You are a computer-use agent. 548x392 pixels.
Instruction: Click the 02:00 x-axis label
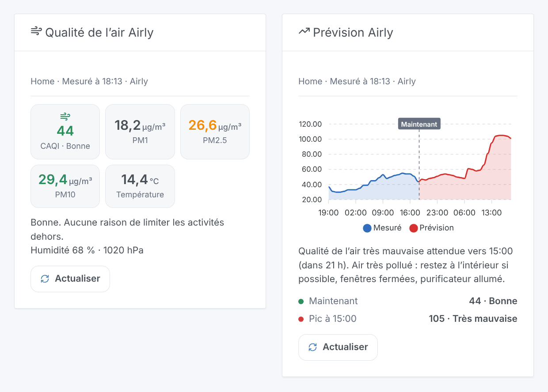click(356, 213)
